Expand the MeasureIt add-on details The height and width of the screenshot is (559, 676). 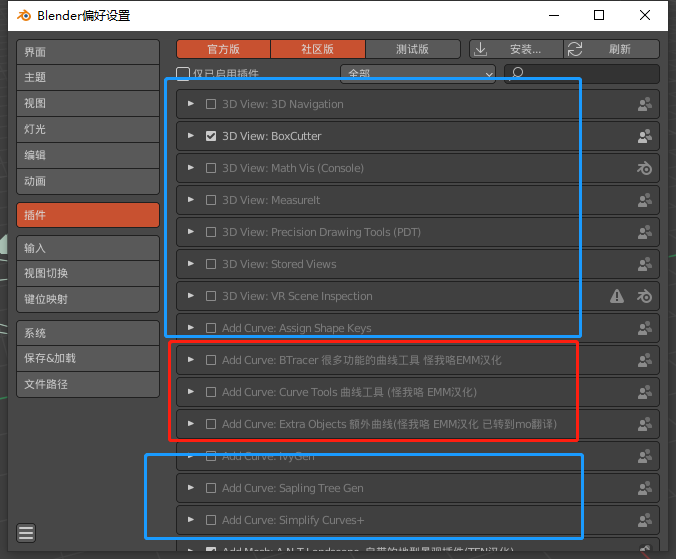tap(191, 200)
